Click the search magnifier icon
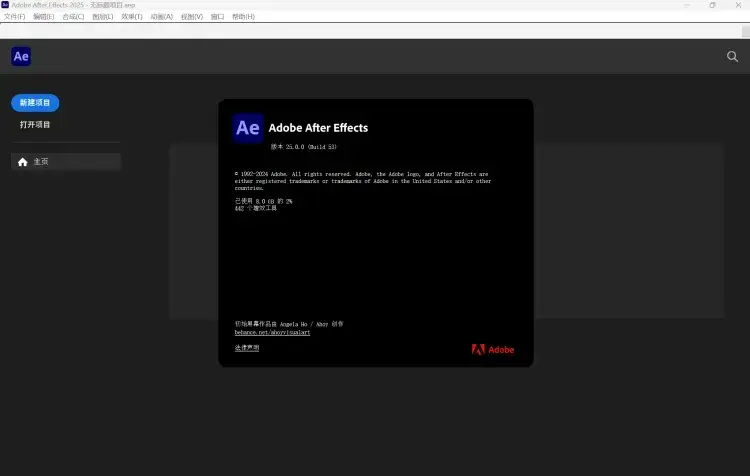Screen dimensions: 750x476 (x=732, y=57)
